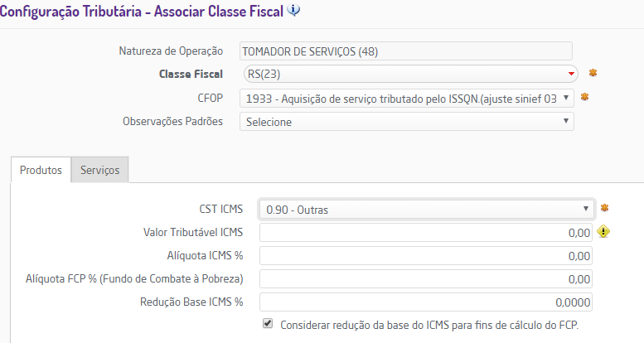Focus the Alíquota ICMS % input field
The width and height of the screenshot is (644, 343).
426,255
